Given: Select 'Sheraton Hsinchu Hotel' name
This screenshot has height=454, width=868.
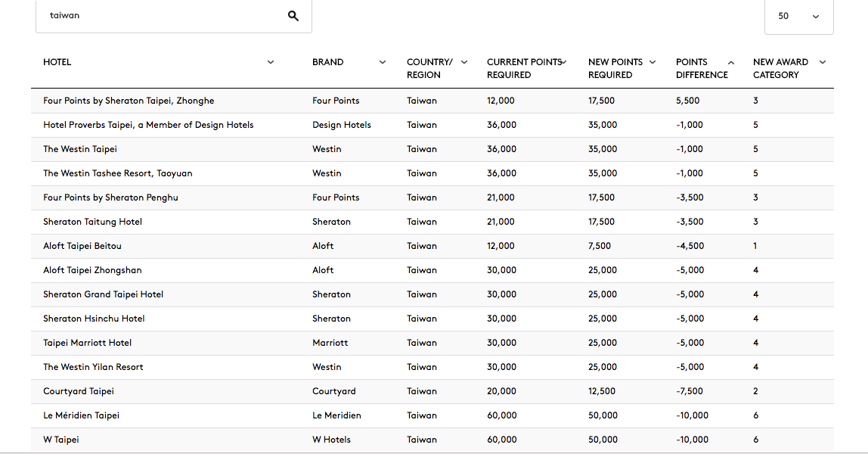Looking at the screenshot, I should (x=94, y=319).
